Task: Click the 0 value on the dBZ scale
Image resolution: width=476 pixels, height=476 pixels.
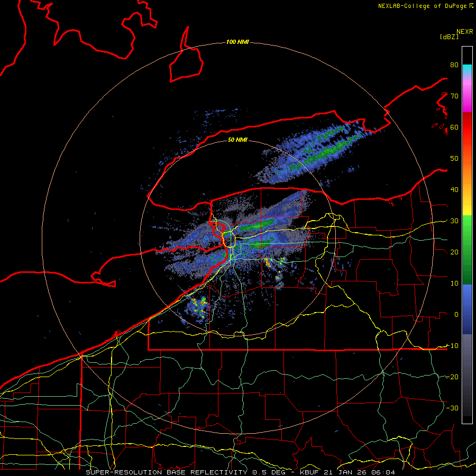Action: click(456, 315)
